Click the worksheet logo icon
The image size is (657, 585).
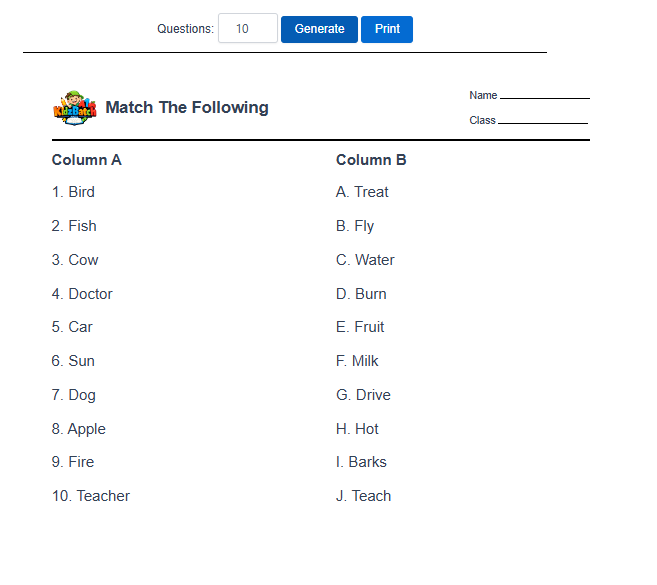pyautogui.click(x=74, y=107)
